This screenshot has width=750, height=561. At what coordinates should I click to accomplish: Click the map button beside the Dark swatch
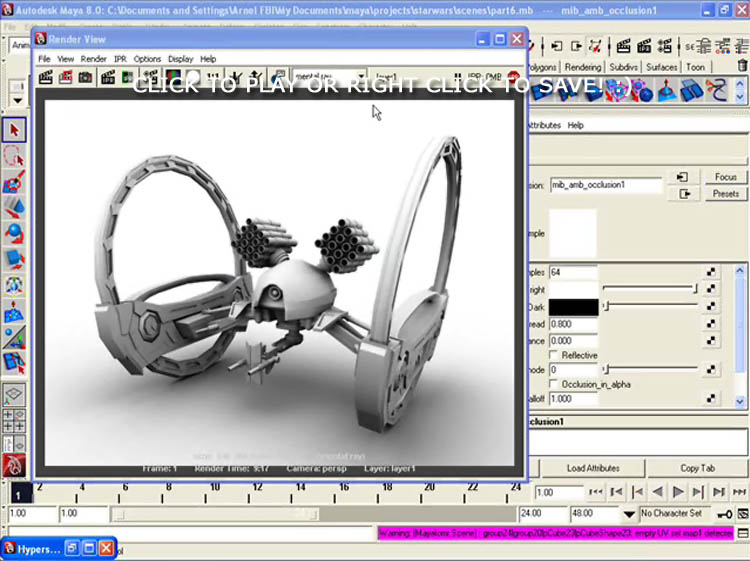point(711,306)
